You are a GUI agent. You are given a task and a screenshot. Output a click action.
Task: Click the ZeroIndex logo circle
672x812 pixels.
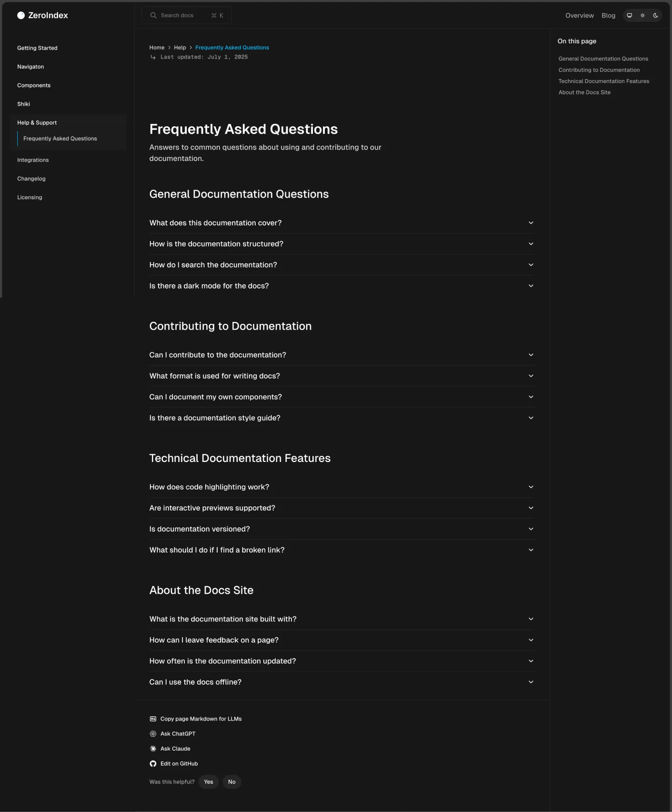(21, 15)
